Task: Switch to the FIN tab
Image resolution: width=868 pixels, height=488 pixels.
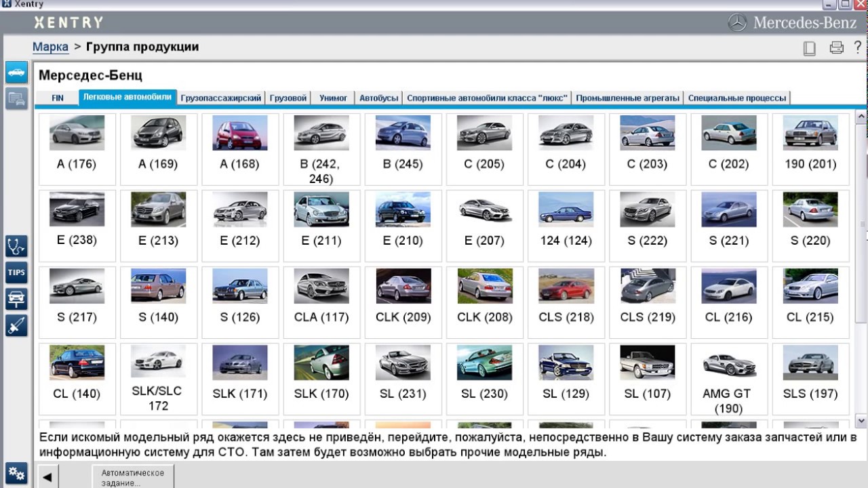Action: (58, 98)
